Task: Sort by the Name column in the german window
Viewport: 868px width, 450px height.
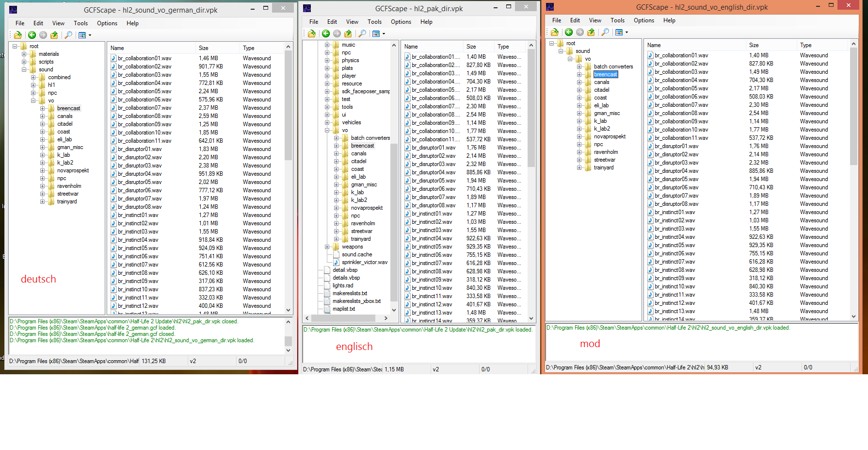Action: pos(151,48)
